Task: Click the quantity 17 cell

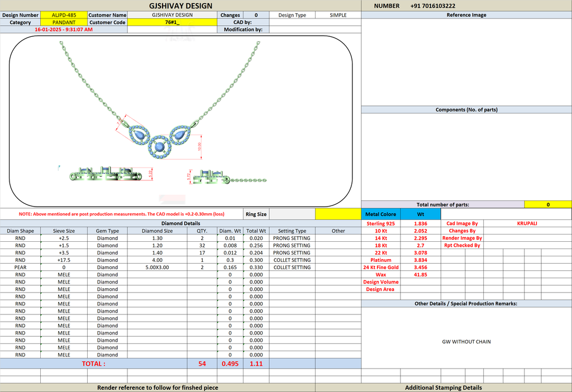Action: (x=202, y=253)
